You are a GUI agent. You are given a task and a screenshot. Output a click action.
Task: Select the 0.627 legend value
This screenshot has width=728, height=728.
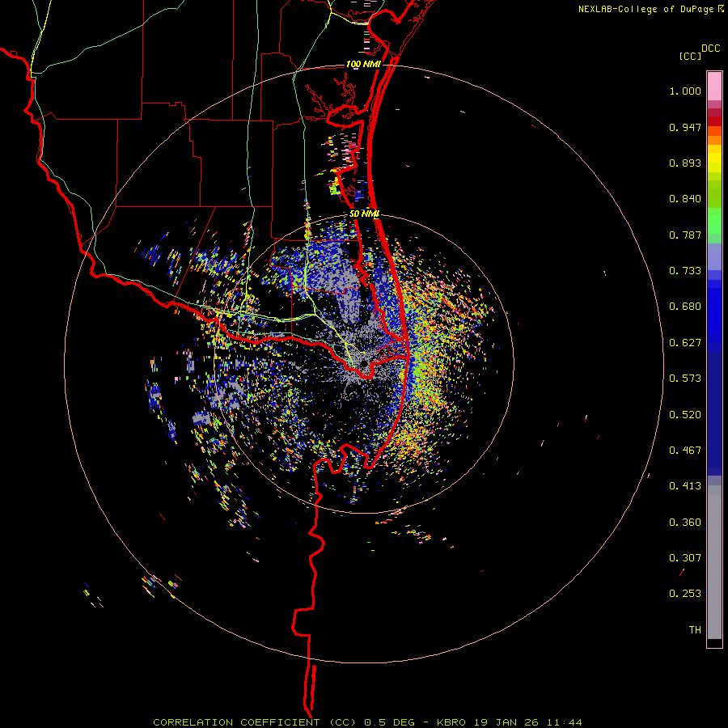tap(685, 343)
